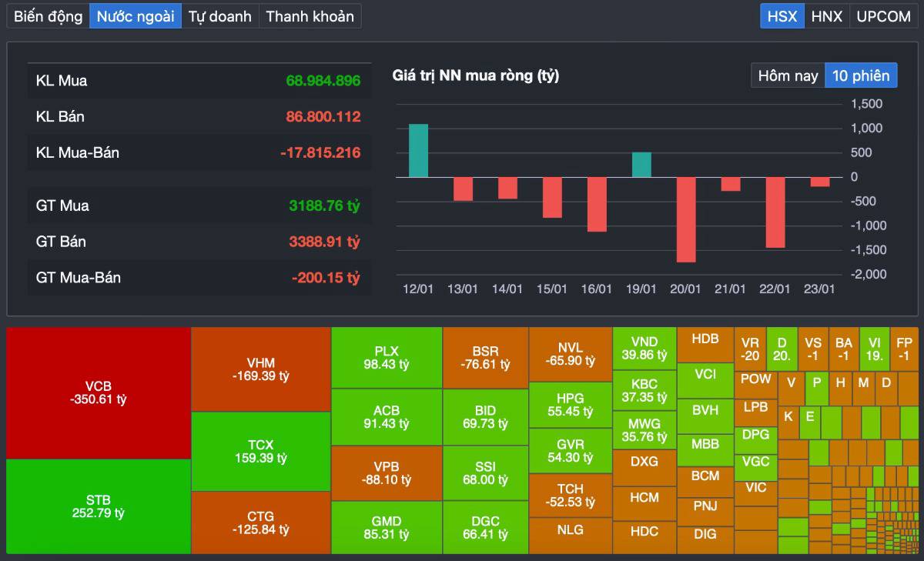Select the CTG heatmap tile
Viewport: 924px width, 561px height.
[x=261, y=523]
